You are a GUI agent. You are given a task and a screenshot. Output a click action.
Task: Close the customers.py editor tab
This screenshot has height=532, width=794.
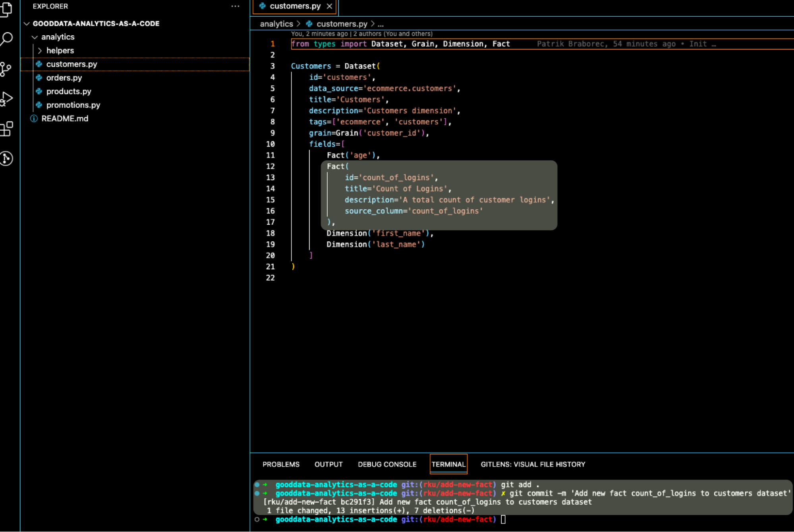329,6
